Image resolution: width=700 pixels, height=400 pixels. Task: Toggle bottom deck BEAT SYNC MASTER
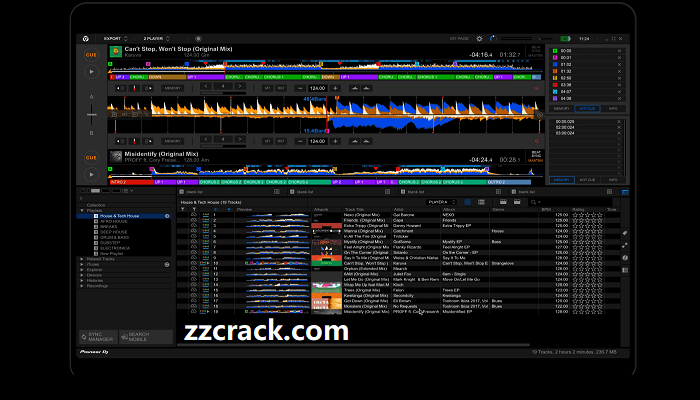tap(536, 156)
